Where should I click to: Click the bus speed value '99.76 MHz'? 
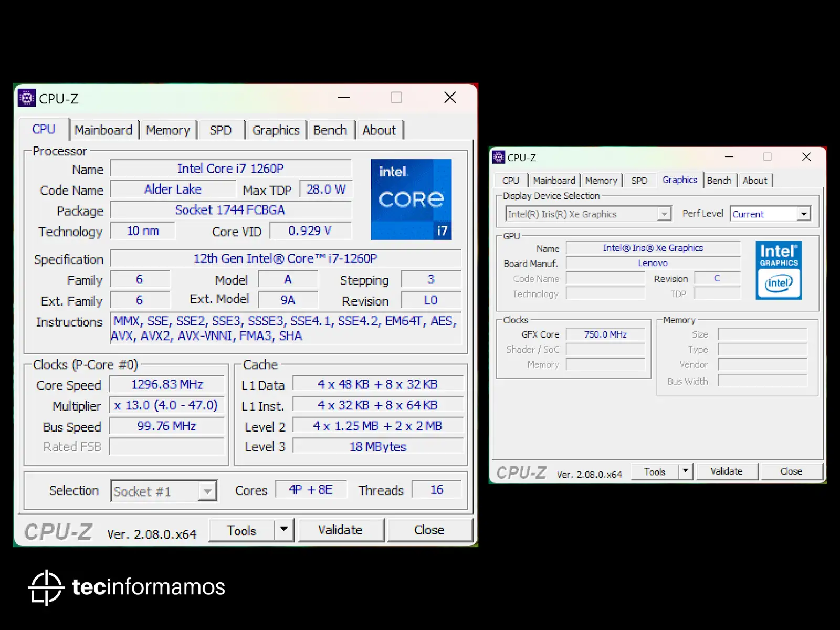(x=167, y=426)
